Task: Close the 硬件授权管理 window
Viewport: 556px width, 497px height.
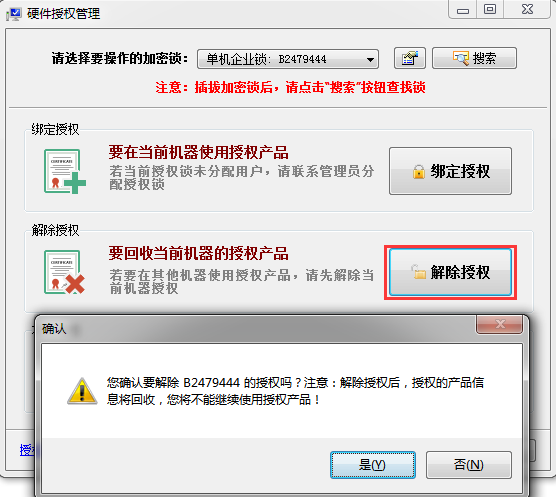Action: 527,10
